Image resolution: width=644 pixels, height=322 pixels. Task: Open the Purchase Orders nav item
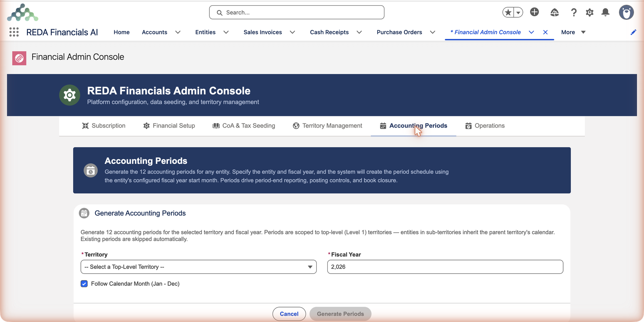pyautogui.click(x=399, y=32)
